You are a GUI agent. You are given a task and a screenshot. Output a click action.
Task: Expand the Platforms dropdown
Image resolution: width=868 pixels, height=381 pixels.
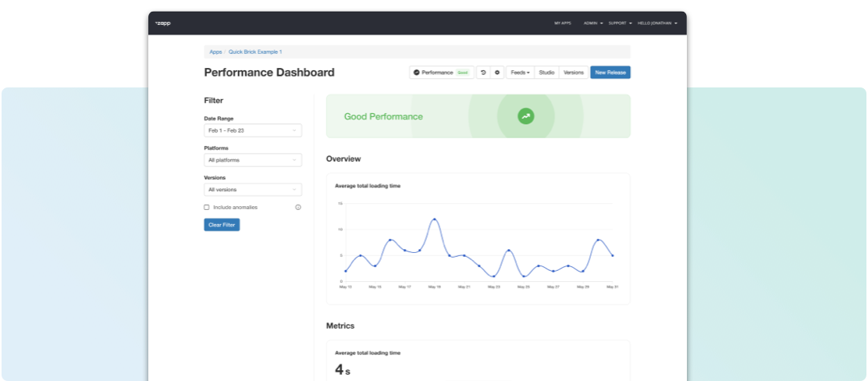[252, 160]
